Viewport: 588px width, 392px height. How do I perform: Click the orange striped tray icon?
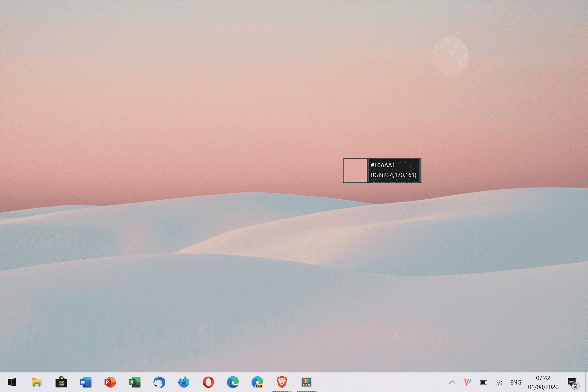coord(468,382)
